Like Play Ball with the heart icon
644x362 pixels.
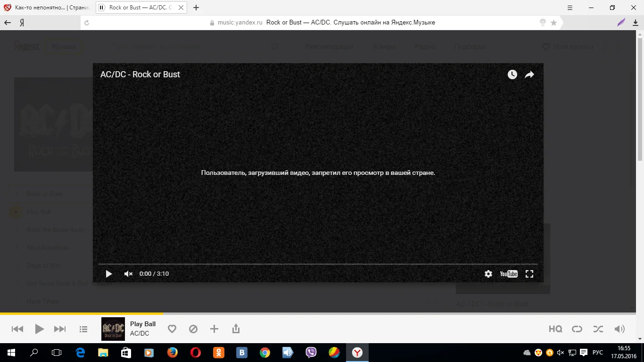(x=172, y=329)
